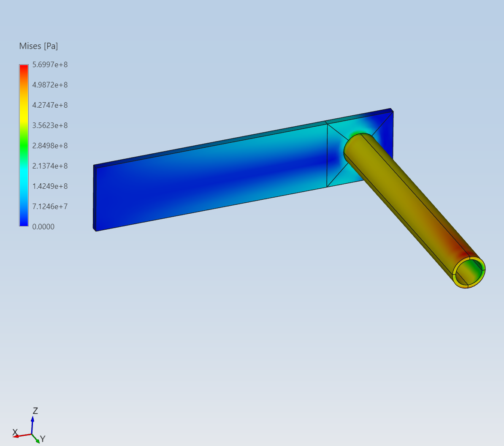Click legend value 4.2747e+8
This screenshot has height=446, width=504.
coord(50,105)
